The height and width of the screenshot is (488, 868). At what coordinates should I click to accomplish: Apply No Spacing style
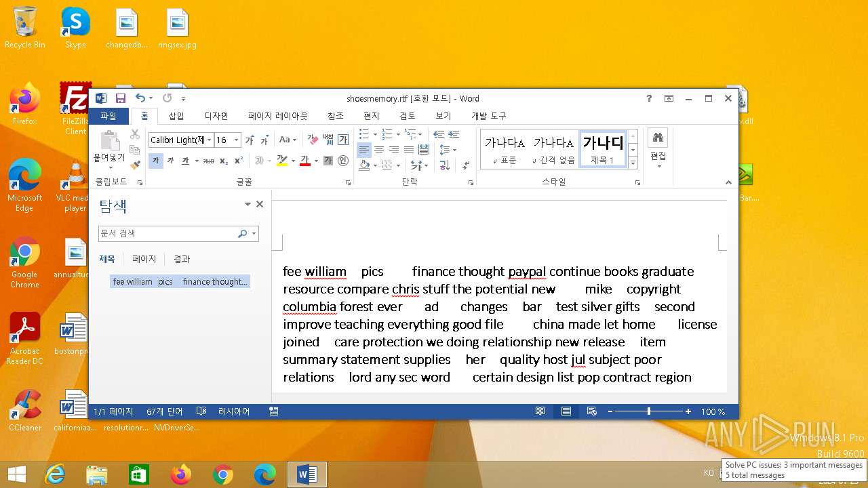click(x=553, y=149)
